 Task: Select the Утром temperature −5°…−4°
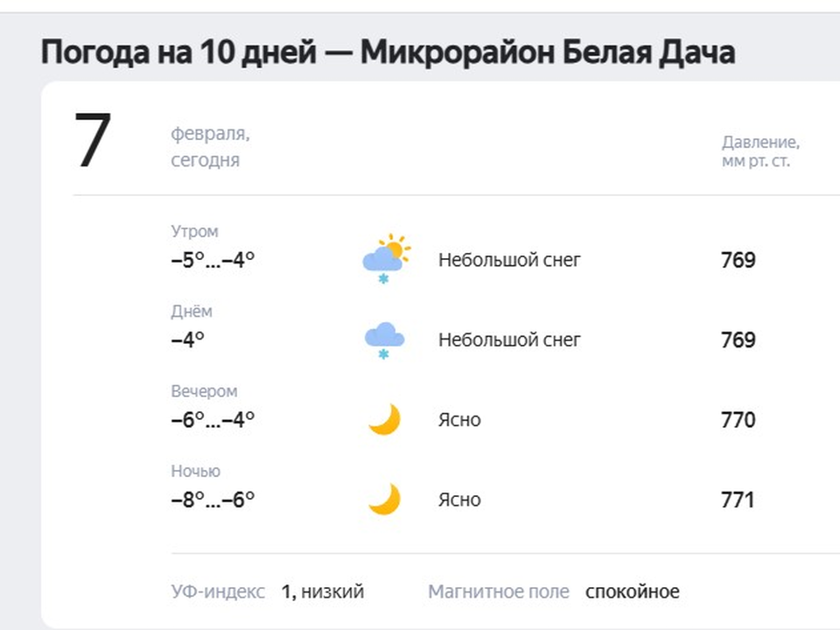click(x=213, y=260)
